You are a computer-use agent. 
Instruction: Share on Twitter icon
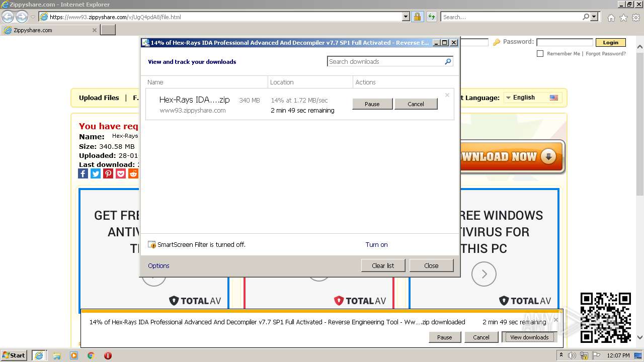(x=96, y=173)
